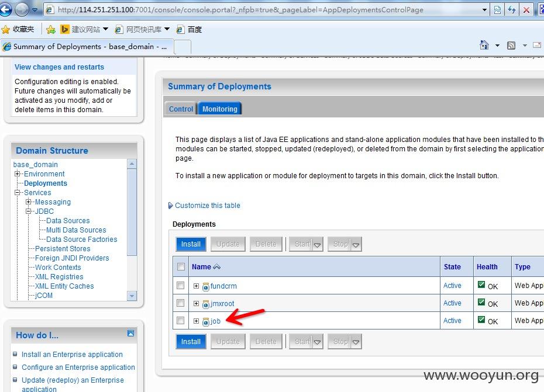The width and height of the screenshot is (544, 392).
Task: Open the top Stop dropdown button
Action: 345,244
